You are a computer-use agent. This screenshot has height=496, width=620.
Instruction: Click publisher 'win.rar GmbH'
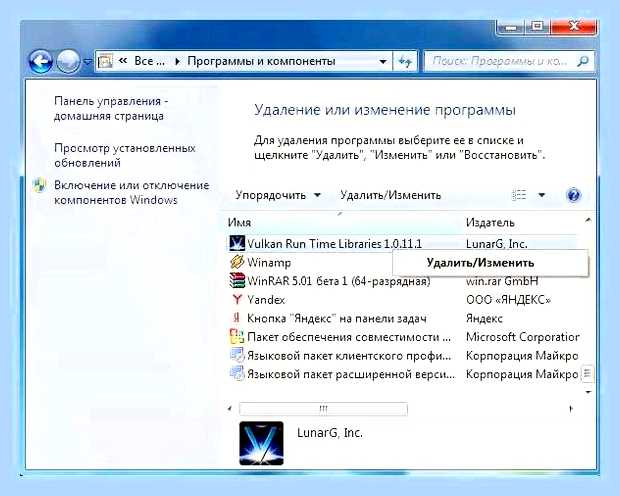pos(502,281)
